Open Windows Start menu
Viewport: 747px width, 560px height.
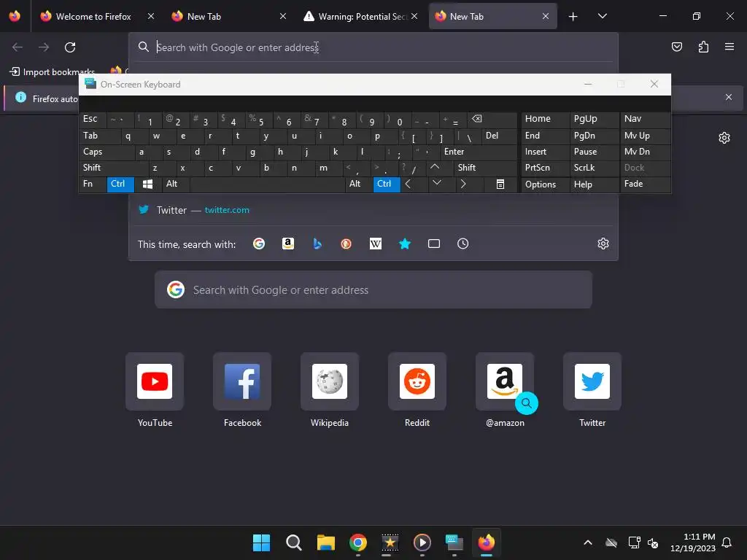[x=261, y=542]
